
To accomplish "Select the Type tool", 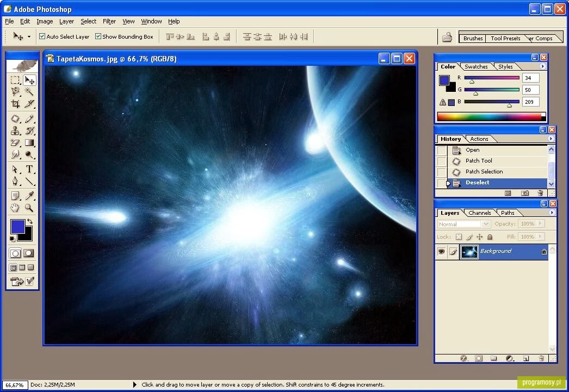I will (x=29, y=169).
